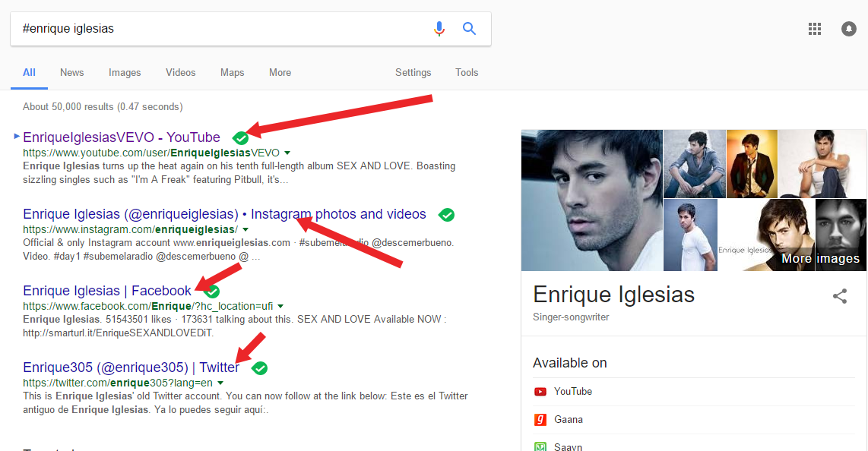Click the facebook.com/Enrique URL text

[147, 306]
